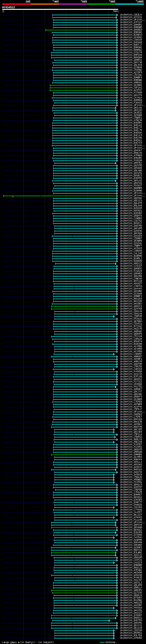Click the alignment arrowhead of UniRef100_Q6SL82
The image size is (146, 644).
point(116,180)
